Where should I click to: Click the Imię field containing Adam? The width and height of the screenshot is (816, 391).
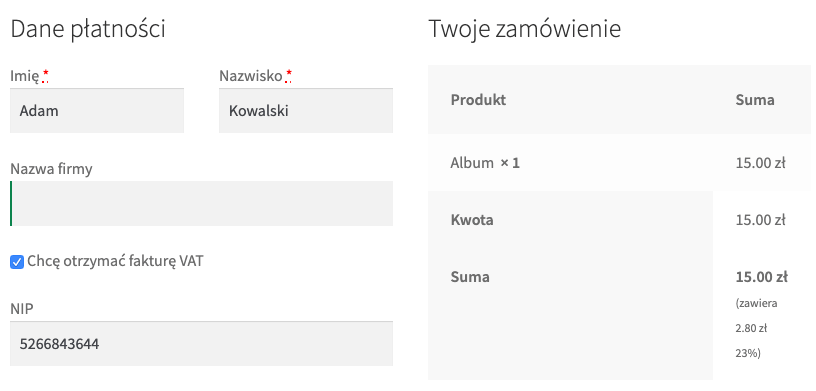pos(97,110)
